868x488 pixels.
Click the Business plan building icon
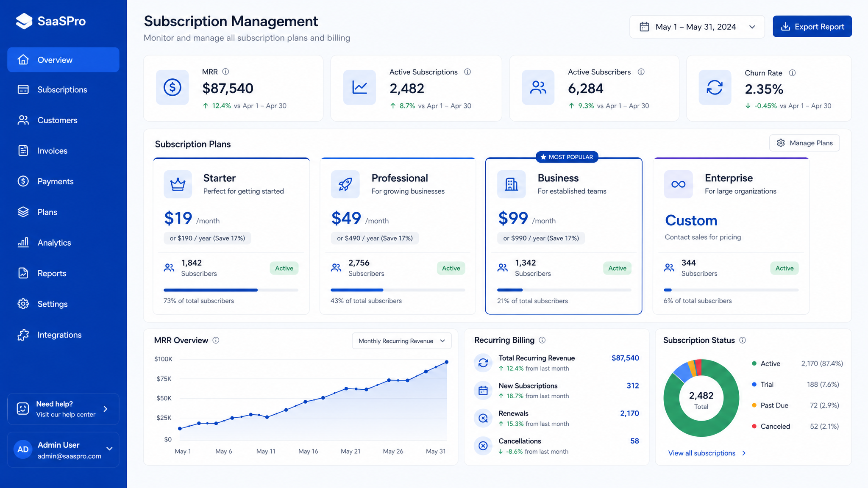511,184
